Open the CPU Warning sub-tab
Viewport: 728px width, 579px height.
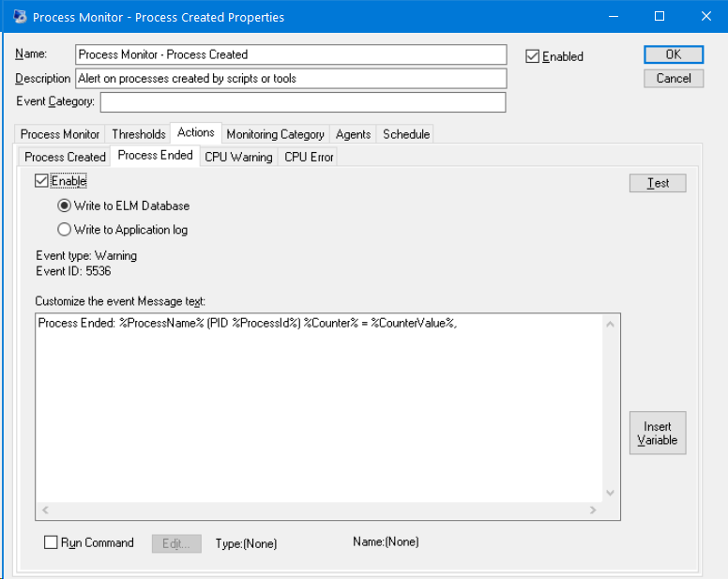[x=238, y=157]
